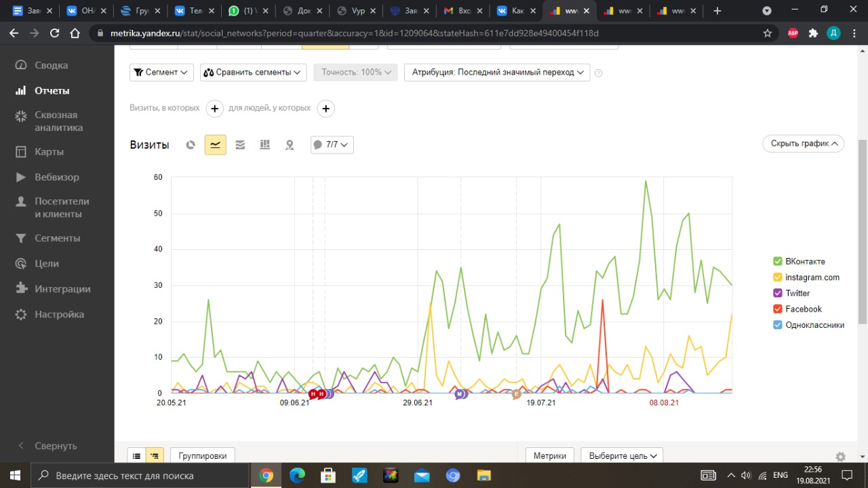Switch to the WhatsApp tab
The height and width of the screenshot is (488, 868).
[x=249, y=11]
